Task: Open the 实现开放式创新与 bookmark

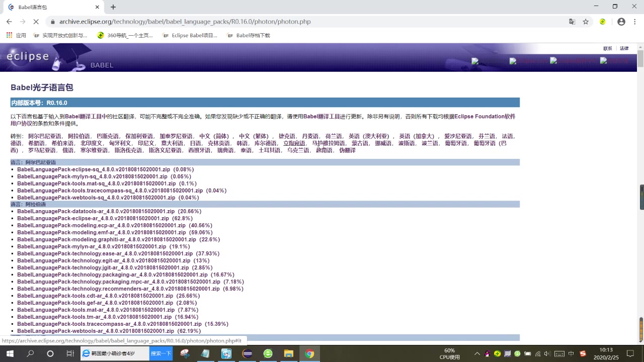Action: tap(60, 35)
